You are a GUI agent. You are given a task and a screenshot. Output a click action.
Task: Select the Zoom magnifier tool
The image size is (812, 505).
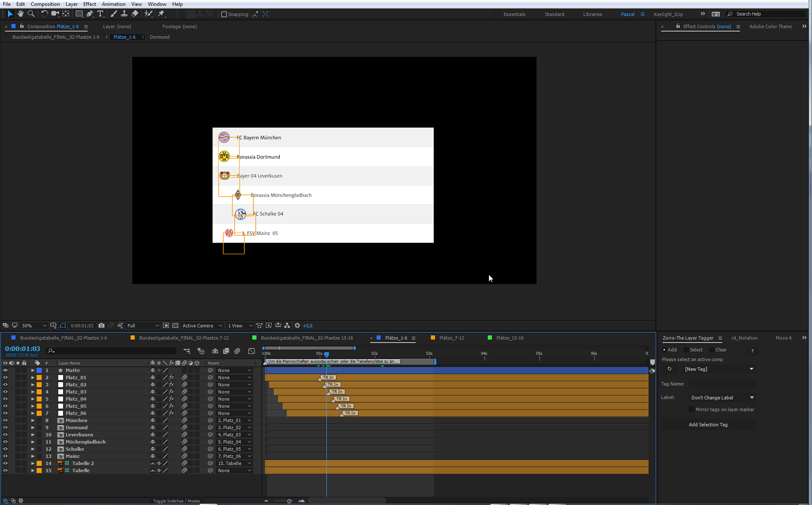coord(31,14)
